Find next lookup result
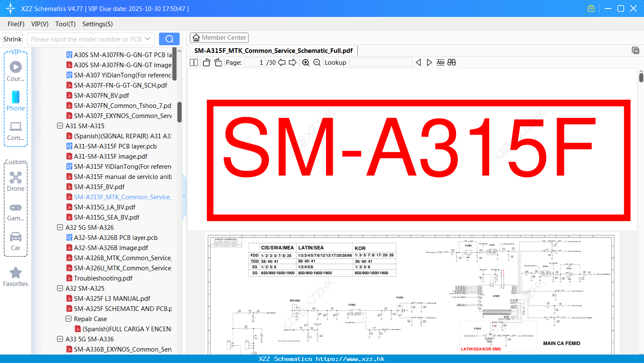Screen dimensions: 644x363 (x=429, y=62)
